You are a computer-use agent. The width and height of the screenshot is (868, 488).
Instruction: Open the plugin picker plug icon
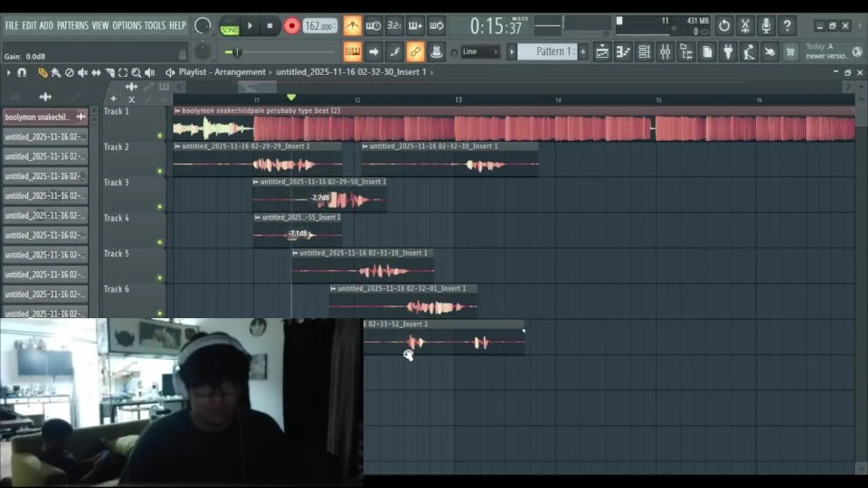coord(728,52)
